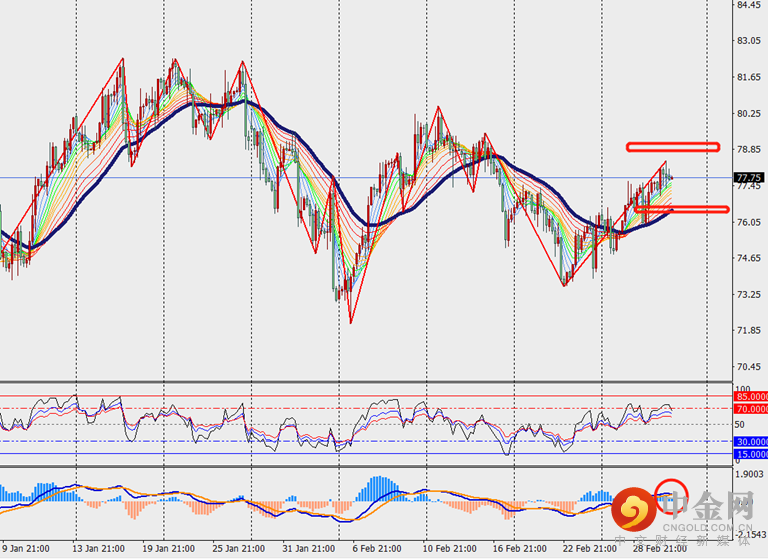This screenshot has width=768, height=559.
Task: Click the 16 Feb 21:00 time label
Action: pyautogui.click(x=518, y=549)
